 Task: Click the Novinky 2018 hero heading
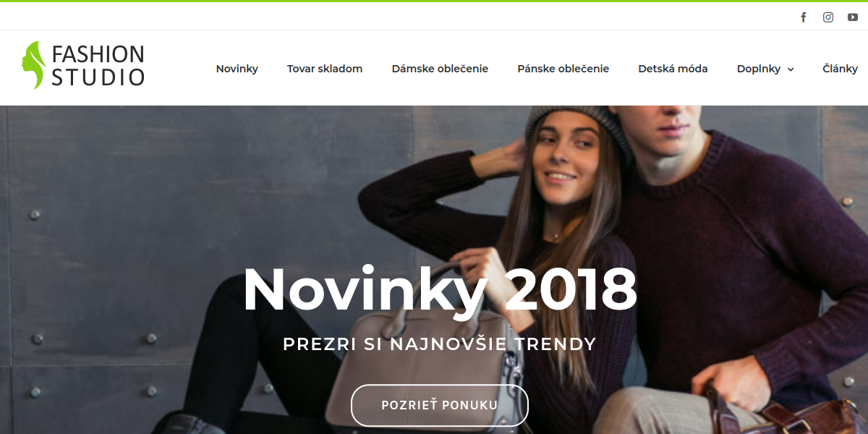pos(440,290)
